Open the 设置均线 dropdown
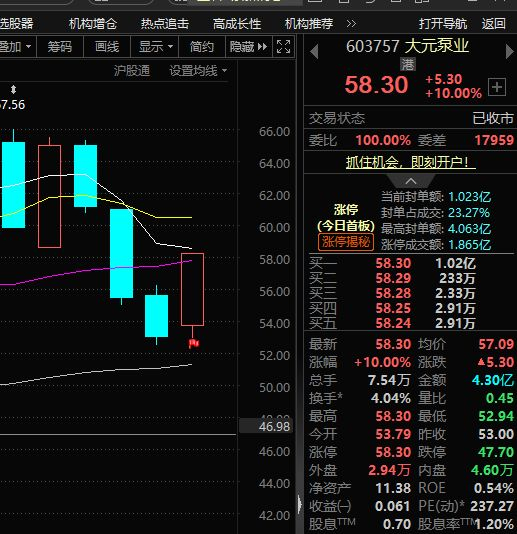 pyautogui.click(x=198, y=71)
